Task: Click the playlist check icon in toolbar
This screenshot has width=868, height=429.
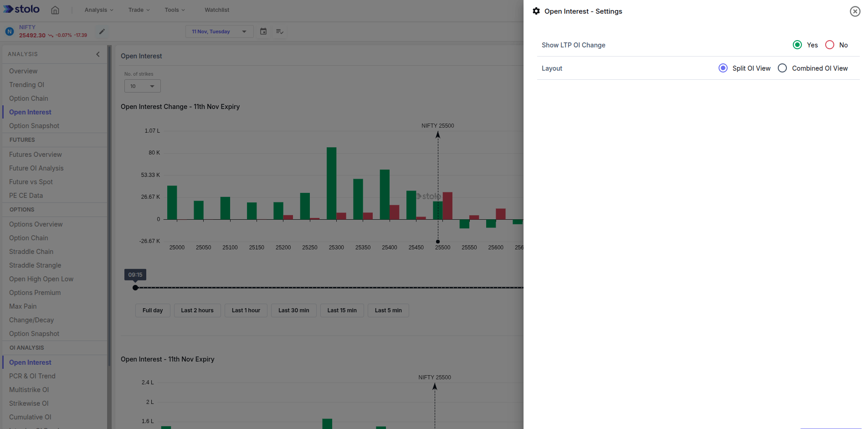Action: tap(280, 31)
